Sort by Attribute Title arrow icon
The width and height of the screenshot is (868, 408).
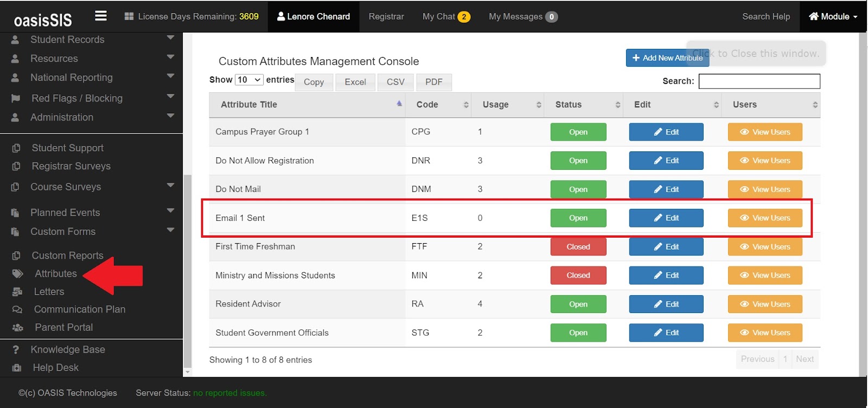click(x=399, y=103)
